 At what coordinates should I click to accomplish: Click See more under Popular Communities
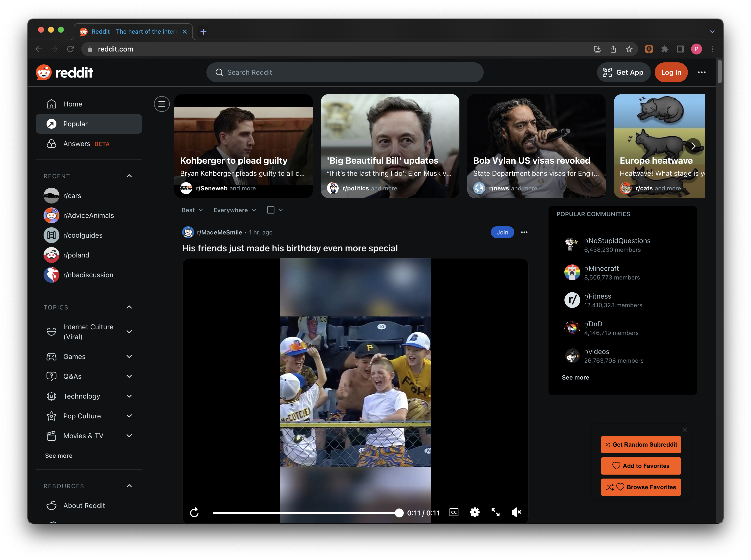575,377
